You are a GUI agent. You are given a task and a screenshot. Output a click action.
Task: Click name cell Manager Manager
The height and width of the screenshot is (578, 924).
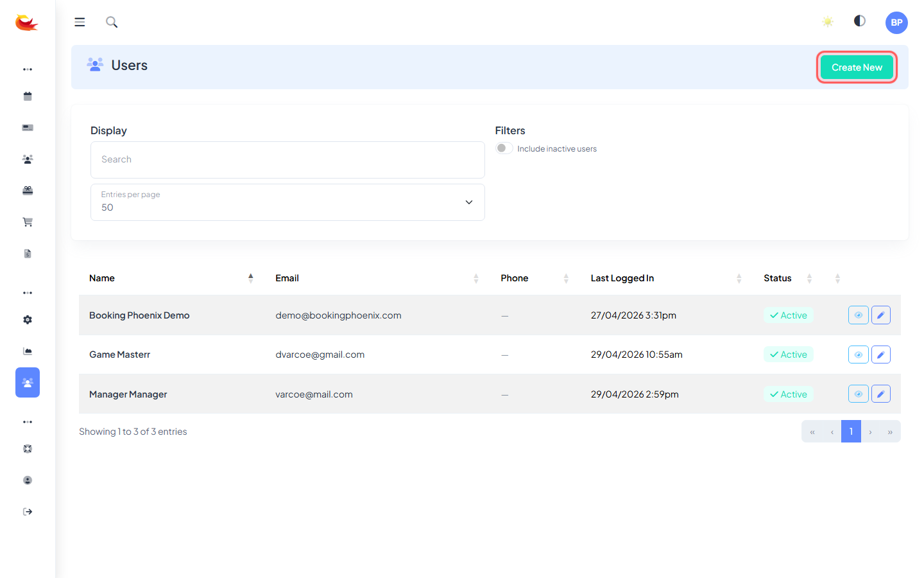point(128,394)
